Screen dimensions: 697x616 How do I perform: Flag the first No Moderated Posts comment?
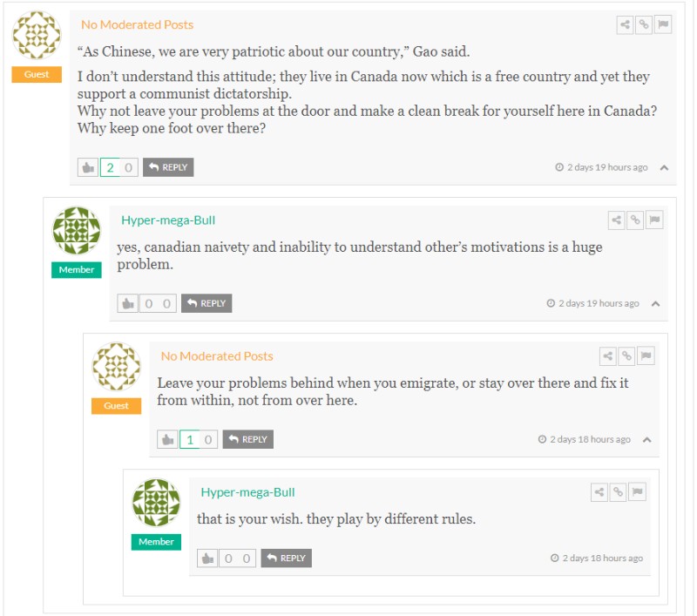click(x=663, y=25)
